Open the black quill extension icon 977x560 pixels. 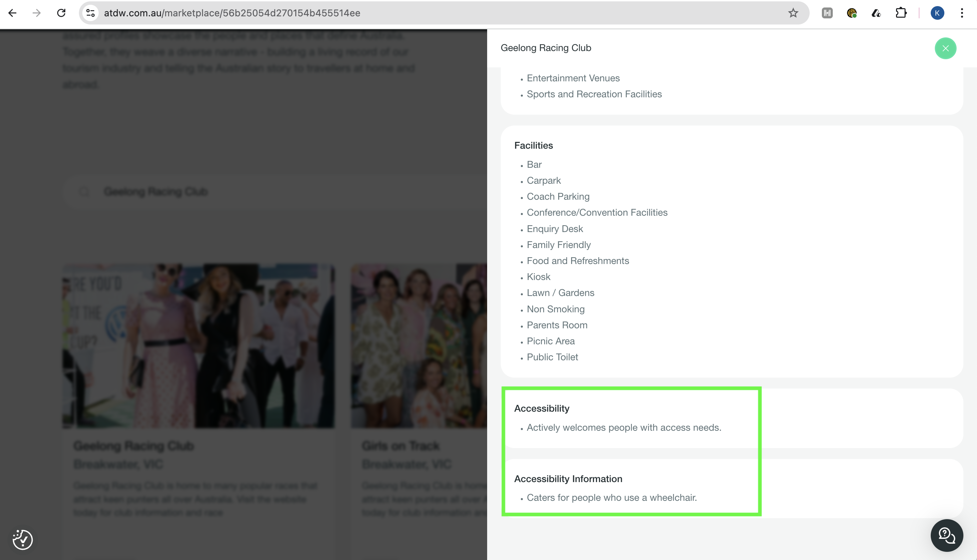pyautogui.click(x=876, y=13)
